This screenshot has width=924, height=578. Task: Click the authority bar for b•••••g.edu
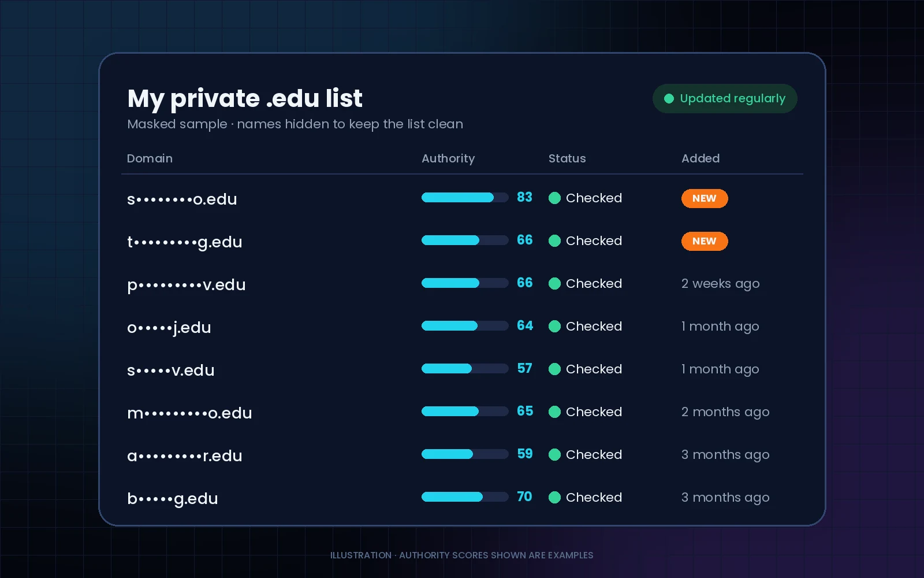[465, 497]
